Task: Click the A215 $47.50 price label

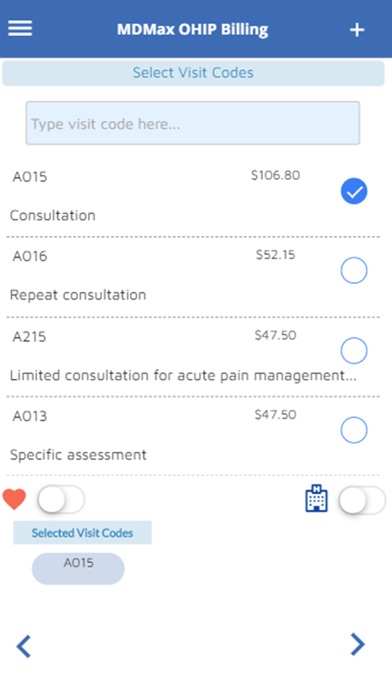Action: pos(275,335)
